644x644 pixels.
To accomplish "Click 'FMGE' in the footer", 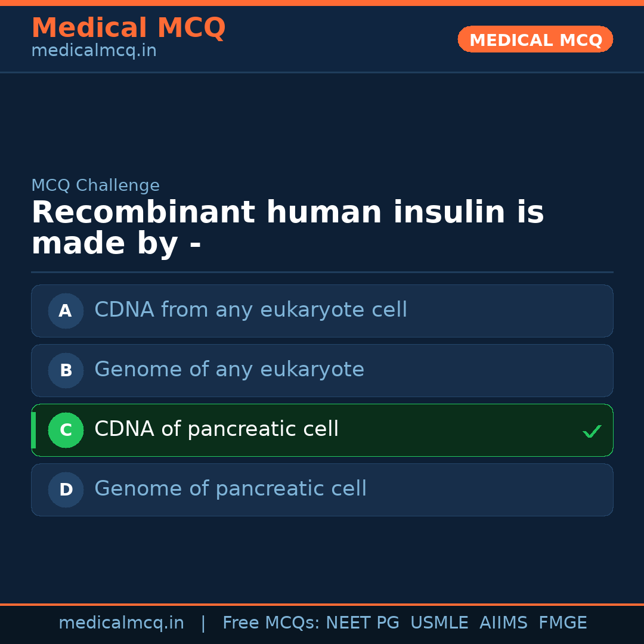I will click(x=562, y=623).
